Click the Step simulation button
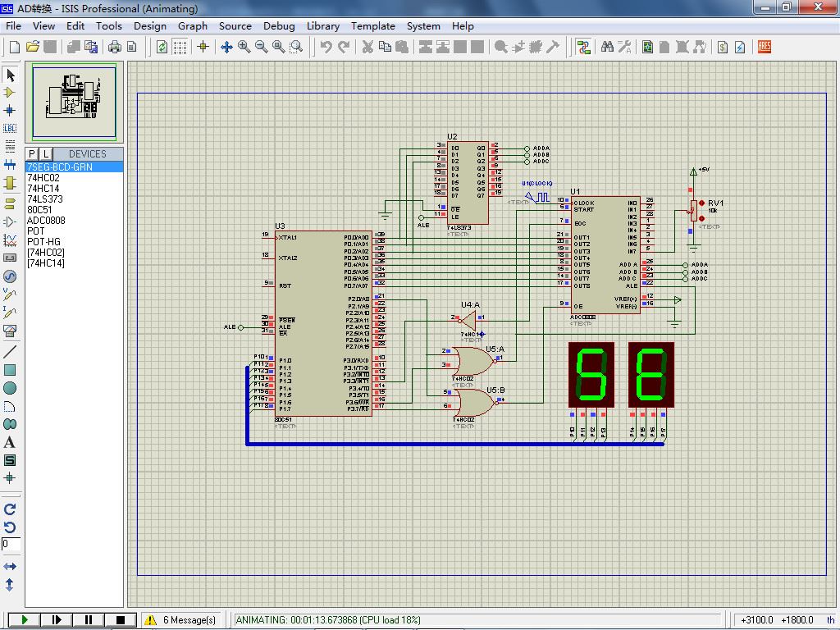Screen dimensions: 840x630 click(57, 620)
